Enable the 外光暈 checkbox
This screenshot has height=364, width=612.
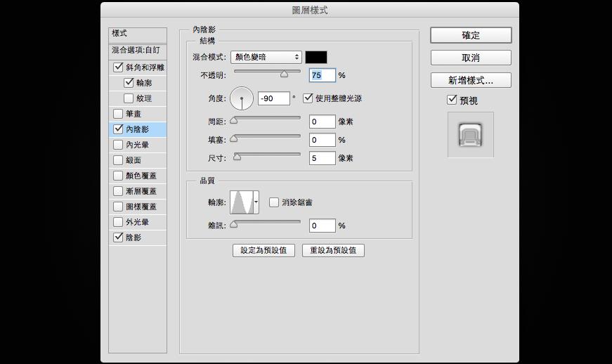pyautogui.click(x=118, y=222)
